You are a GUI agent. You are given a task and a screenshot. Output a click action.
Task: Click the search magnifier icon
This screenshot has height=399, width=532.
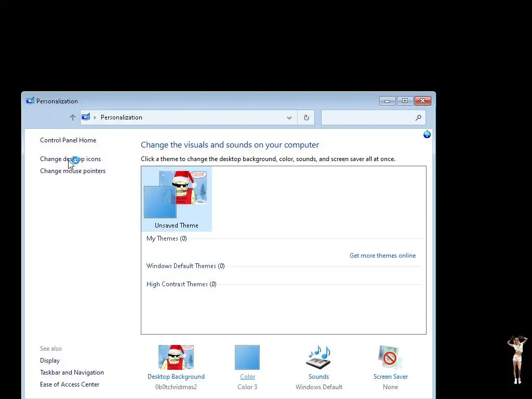coord(418,117)
